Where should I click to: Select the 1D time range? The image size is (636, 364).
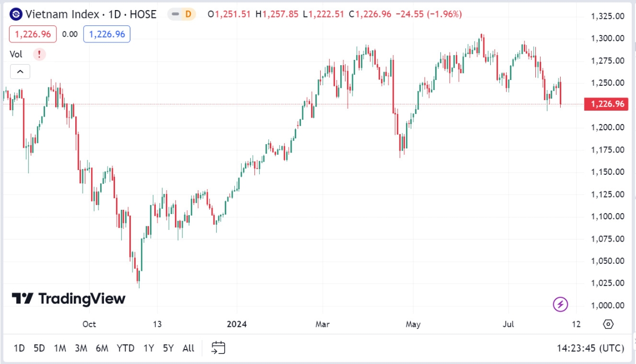pyautogui.click(x=19, y=348)
